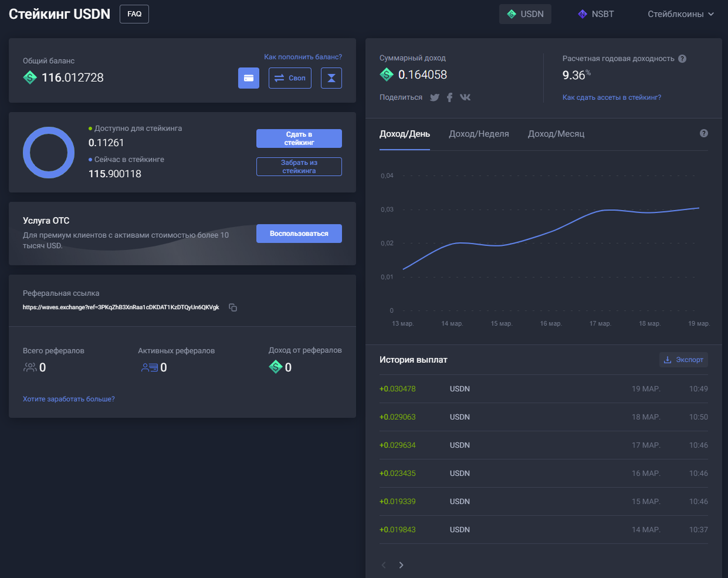Click the Своп swap button

click(x=290, y=78)
